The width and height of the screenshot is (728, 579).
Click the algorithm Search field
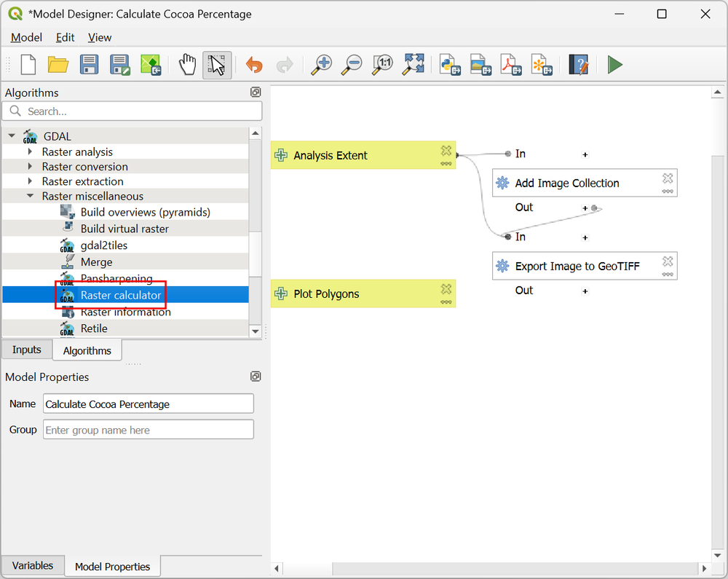pyautogui.click(x=132, y=111)
